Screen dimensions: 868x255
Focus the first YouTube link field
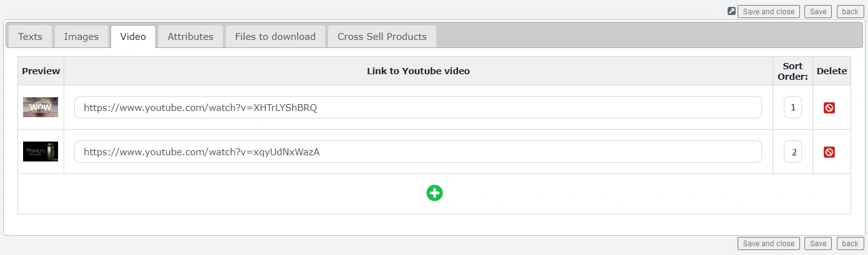417,108
